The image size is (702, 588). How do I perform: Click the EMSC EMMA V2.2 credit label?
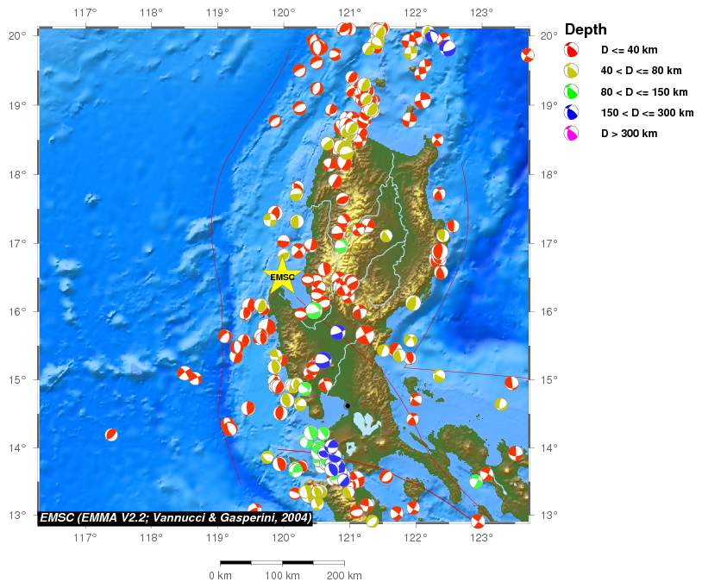[176, 518]
